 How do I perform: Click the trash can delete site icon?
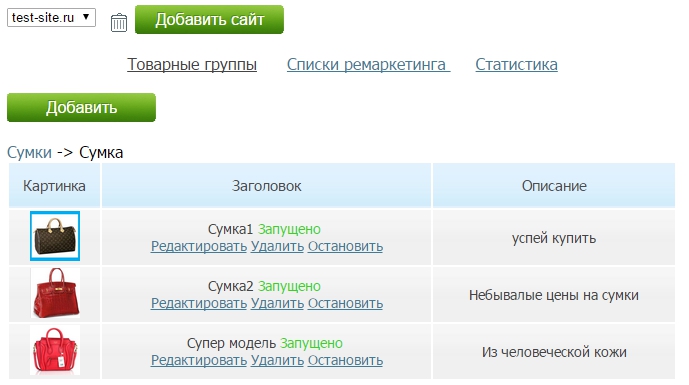click(119, 23)
